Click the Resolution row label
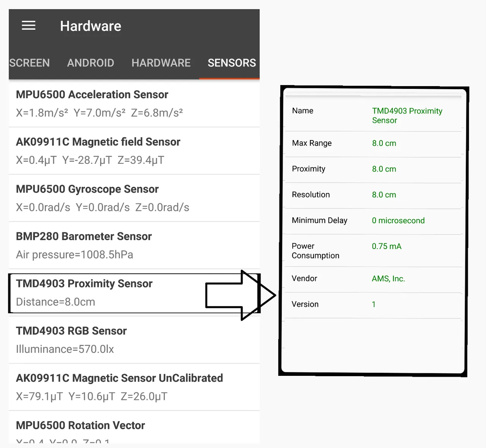Viewport: 486px width, 448px height. click(311, 194)
